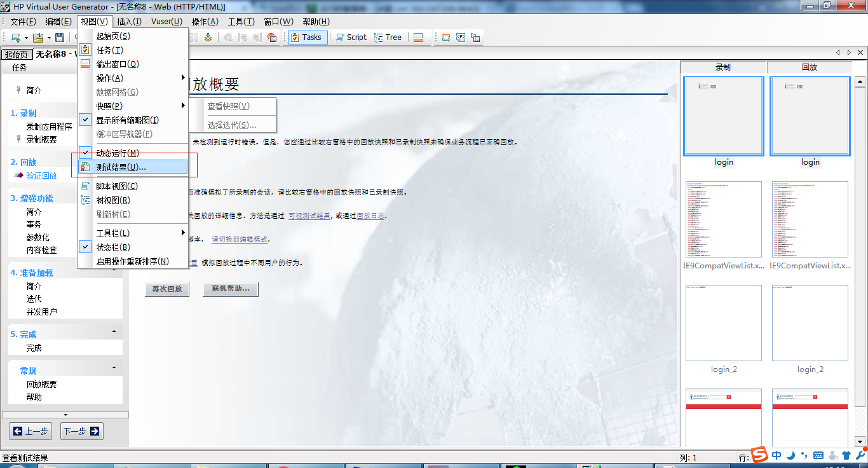Click the task pane bottom expand arrow
Viewport: 868px width, 468px height.
pos(65,415)
